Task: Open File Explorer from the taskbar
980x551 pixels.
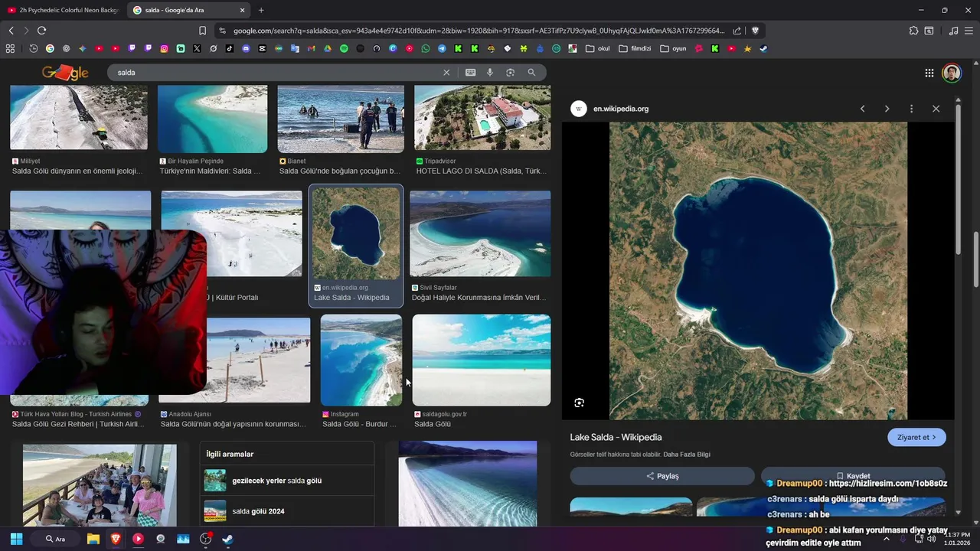Action: pyautogui.click(x=93, y=539)
